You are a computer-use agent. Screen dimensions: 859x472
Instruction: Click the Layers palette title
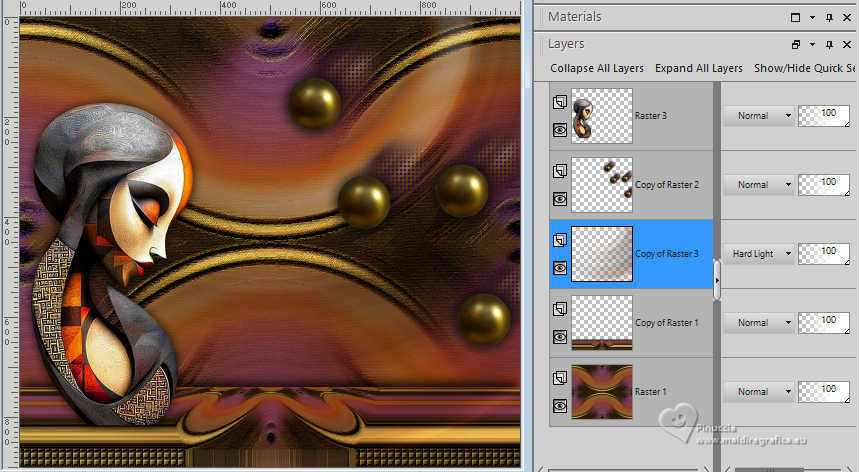[566, 44]
